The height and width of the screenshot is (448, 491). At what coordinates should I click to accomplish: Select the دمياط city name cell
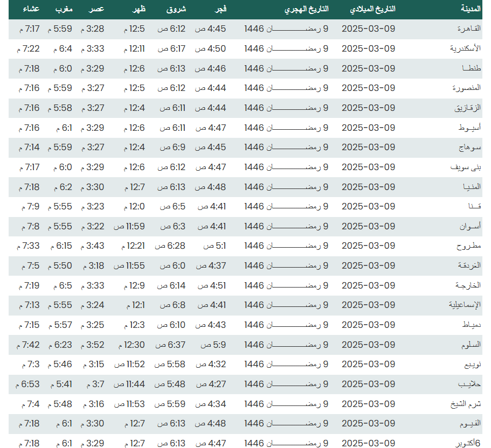472,325
